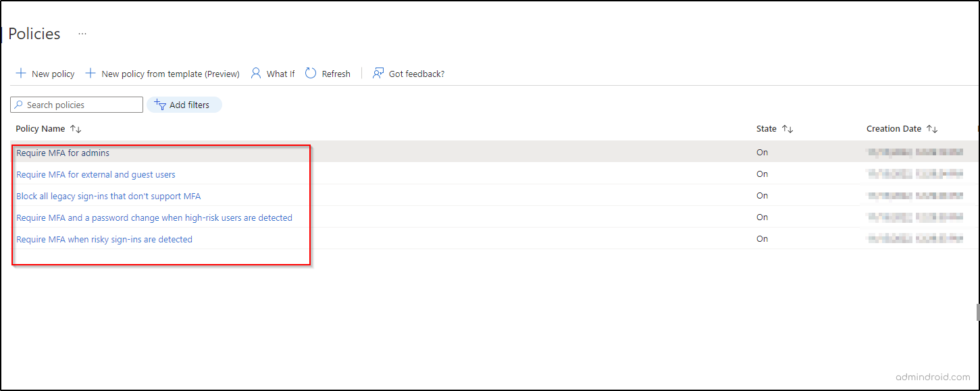Open Require MFA for external and guest users

pyautogui.click(x=96, y=174)
